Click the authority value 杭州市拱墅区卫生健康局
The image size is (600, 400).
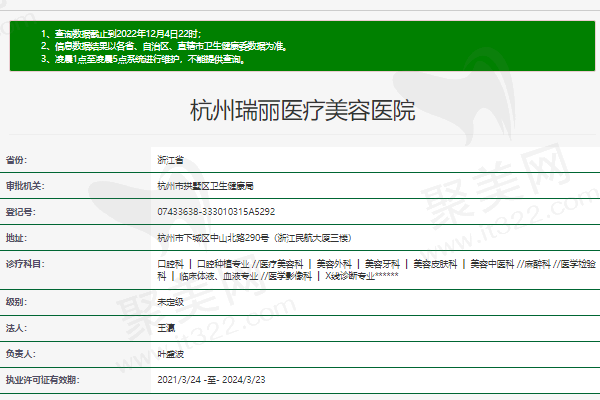pos(205,186)
